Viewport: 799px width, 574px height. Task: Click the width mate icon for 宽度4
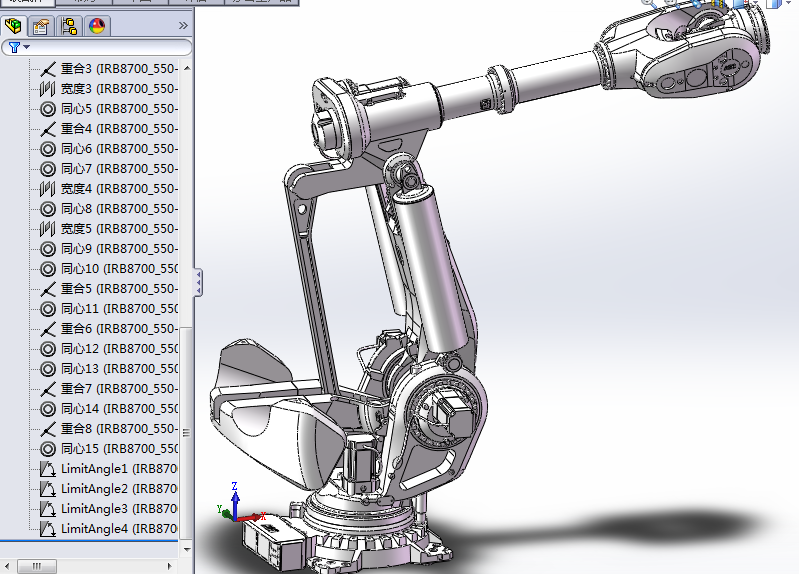pyautogui.click(x=47, y=189)
